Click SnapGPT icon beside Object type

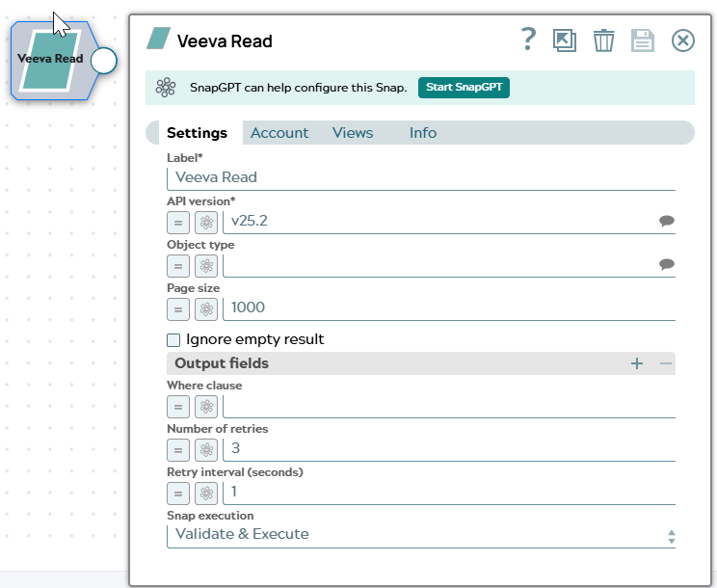coord(206,266)
